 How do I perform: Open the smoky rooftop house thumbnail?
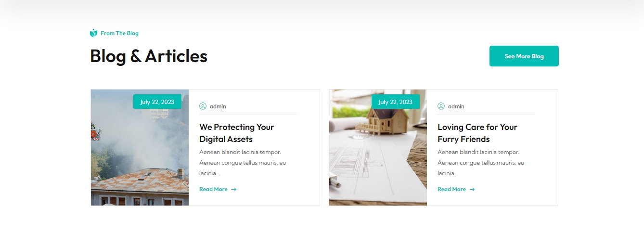point(140,147)
